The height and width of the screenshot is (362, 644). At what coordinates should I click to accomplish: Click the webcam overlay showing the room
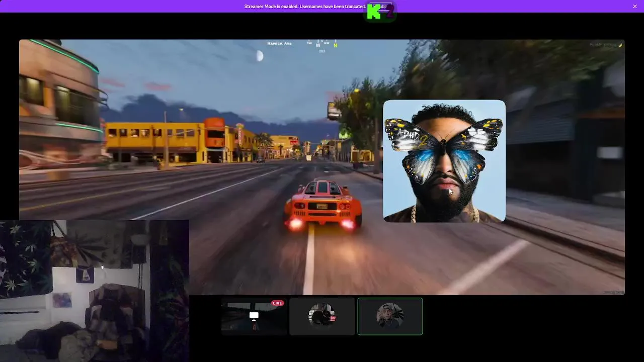click(x=95, y=291)
